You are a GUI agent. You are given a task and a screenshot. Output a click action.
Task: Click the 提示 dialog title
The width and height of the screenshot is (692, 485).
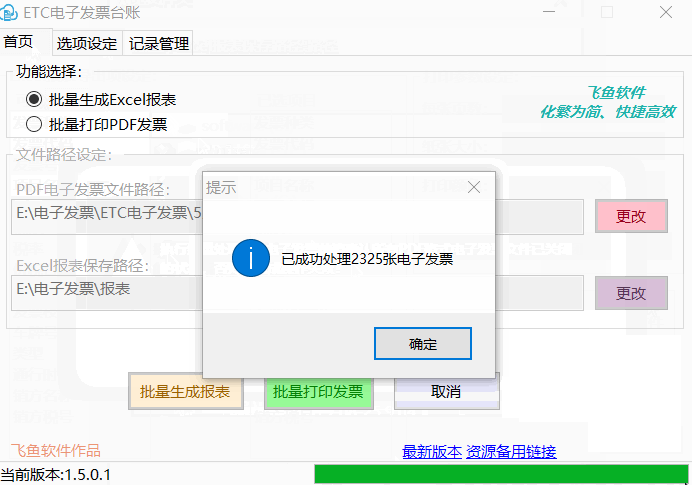pyautogui.click(x=221, y=188)
